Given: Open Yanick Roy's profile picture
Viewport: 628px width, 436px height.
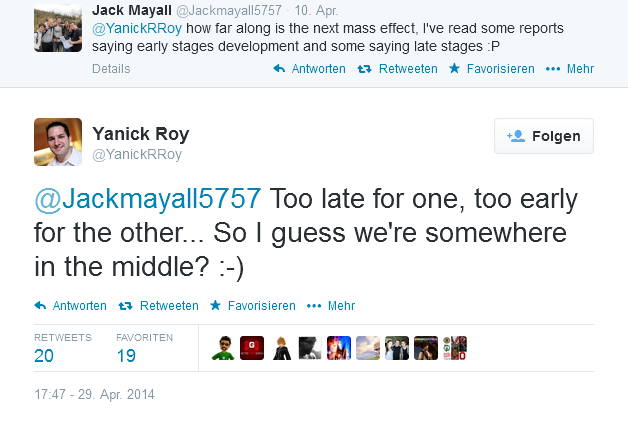Looking at the screenshot, I should pyautogui.click(x=58, y=142).
